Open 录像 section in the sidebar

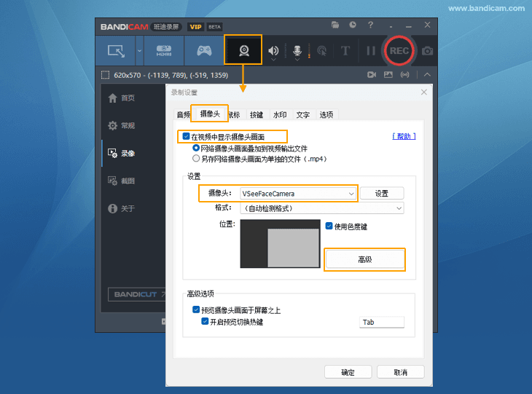(x=122, y=153)
